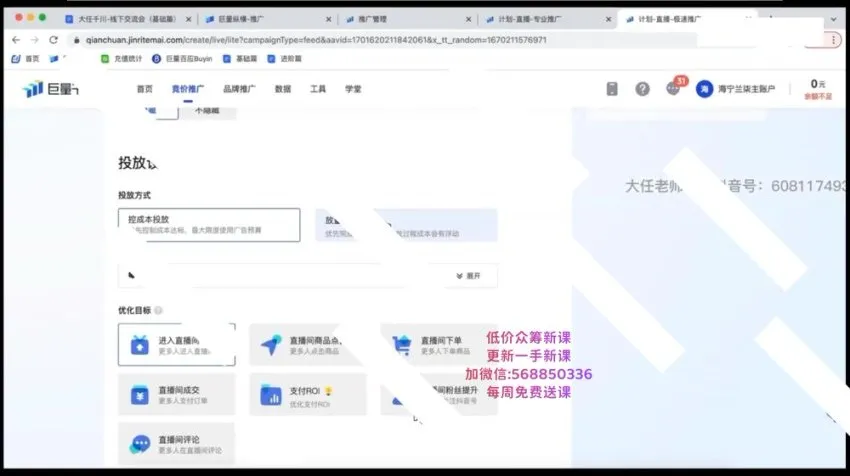
Task: Select the 放量投放 delivery method option
Action: [x=405, y=225]
